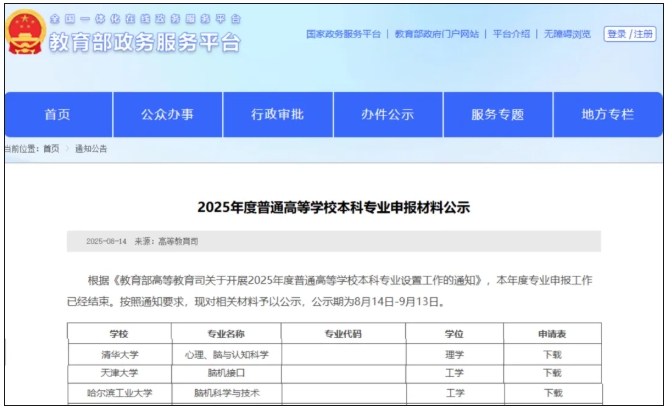Switch to the 地方专栏 tab
Viewport: 666px width, 410px height.
coord(608,114)
